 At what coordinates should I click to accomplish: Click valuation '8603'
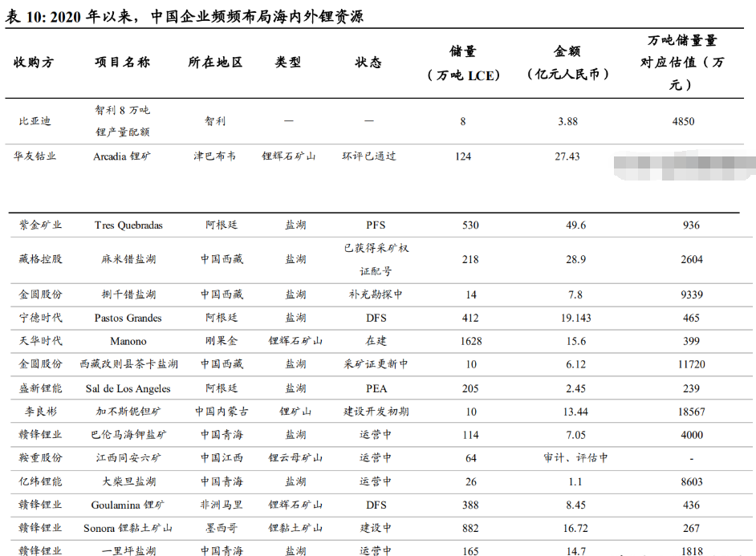pos(691,482)
